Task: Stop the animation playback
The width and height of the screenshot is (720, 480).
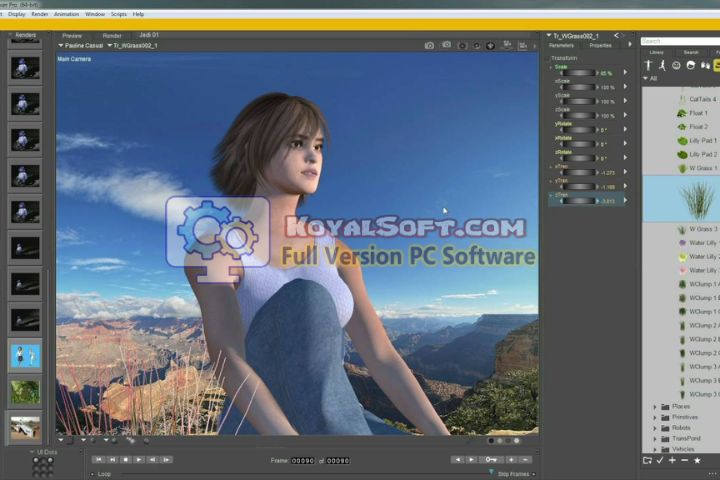Action: [125, 460]
